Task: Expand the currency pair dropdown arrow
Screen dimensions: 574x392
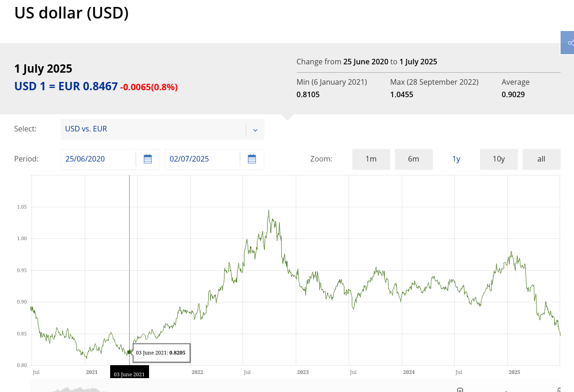Action: point(255,130)
